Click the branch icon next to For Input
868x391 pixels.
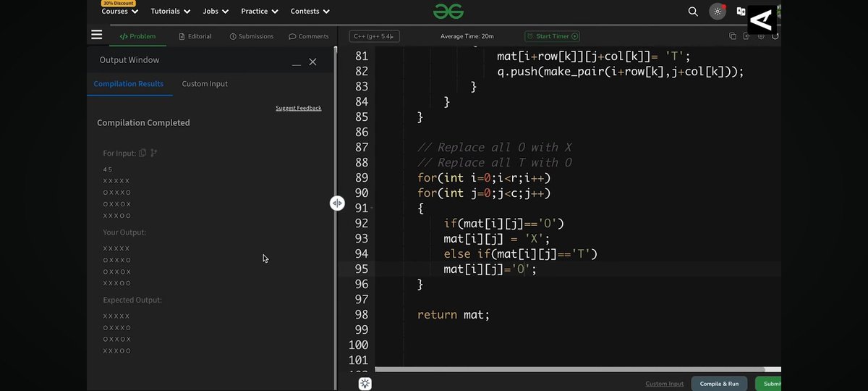click(153, 153)
